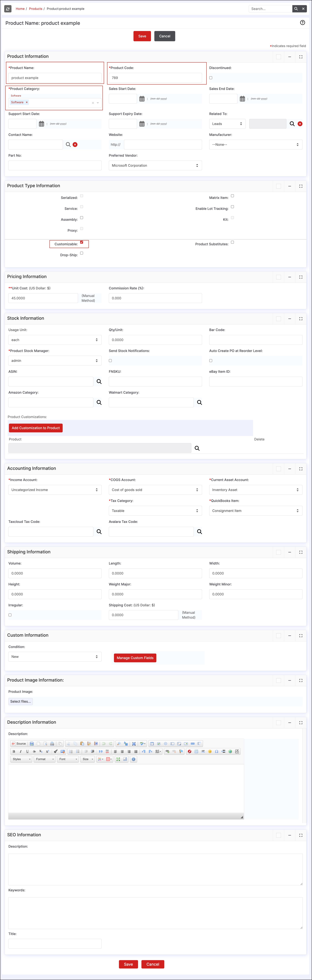
Task: Open the editor Font dropdown
Action: click(x=68, y=759)
